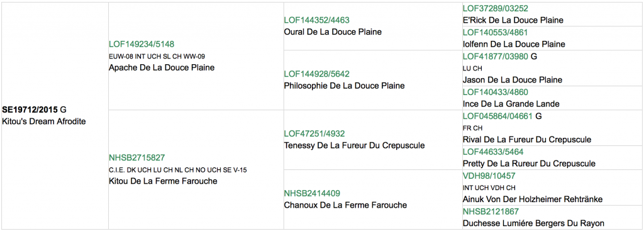Open registration link LOF149234/5148
The image size is (644, 231).
138,45
